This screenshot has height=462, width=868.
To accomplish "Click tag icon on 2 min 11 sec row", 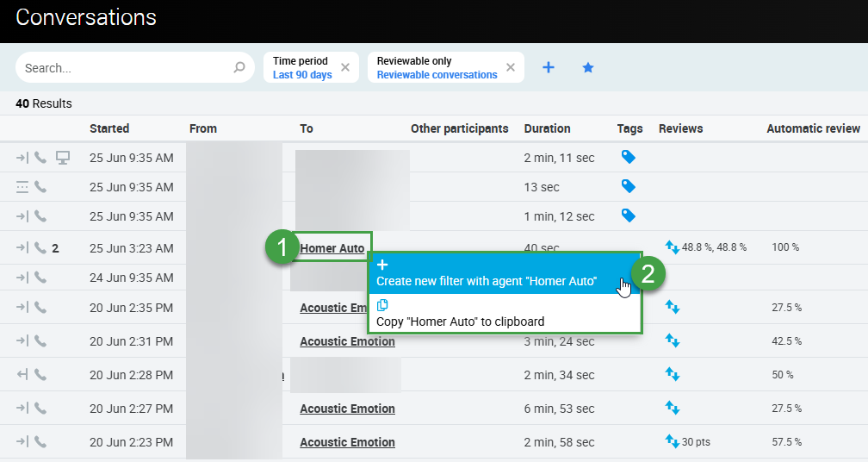I will pos(629,157).
